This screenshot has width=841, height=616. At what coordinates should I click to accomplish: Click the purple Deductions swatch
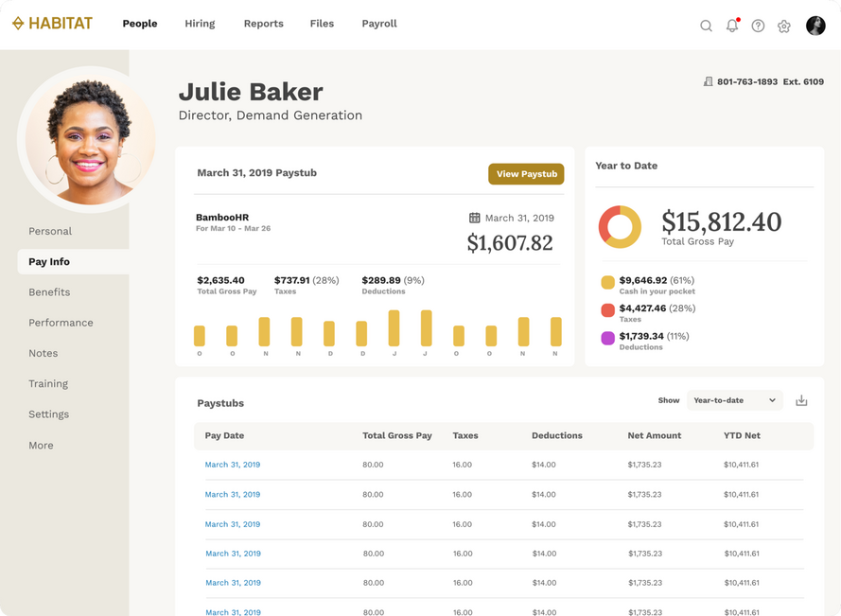(x=607, y=338)
